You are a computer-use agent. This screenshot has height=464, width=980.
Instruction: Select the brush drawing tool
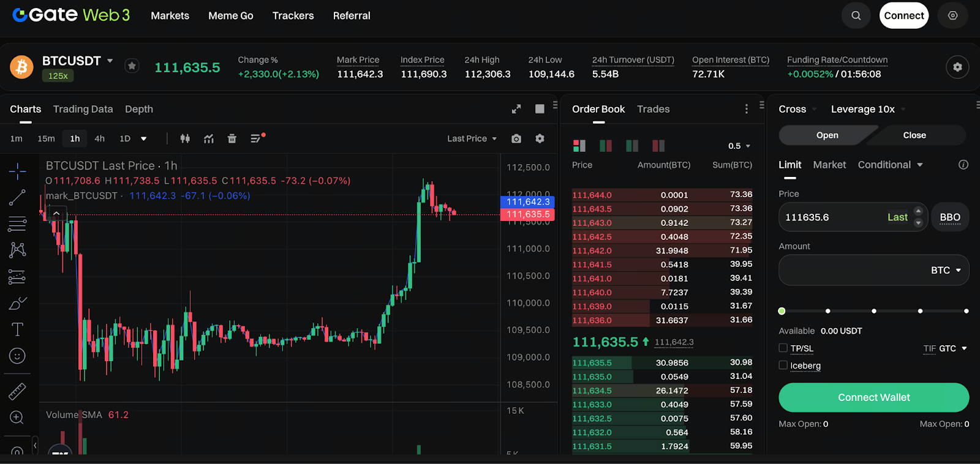click(x=17, y=304)
